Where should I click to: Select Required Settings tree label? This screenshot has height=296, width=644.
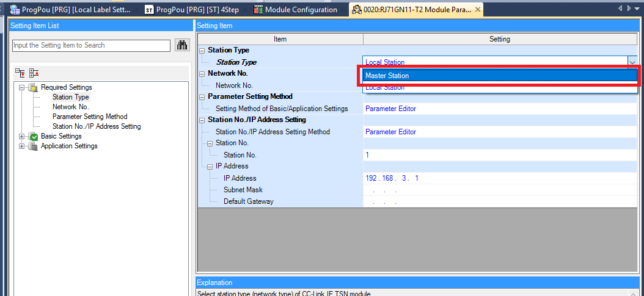tap(67, 87)
